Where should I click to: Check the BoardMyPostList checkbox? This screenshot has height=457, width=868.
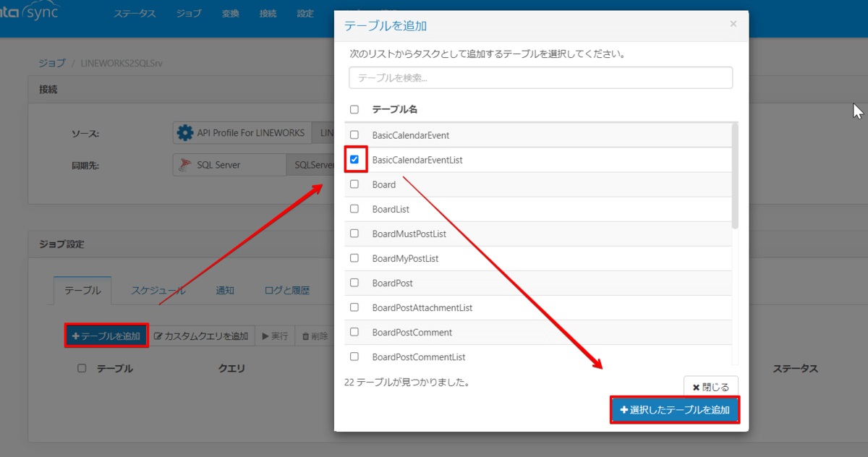tap(354, 257)
